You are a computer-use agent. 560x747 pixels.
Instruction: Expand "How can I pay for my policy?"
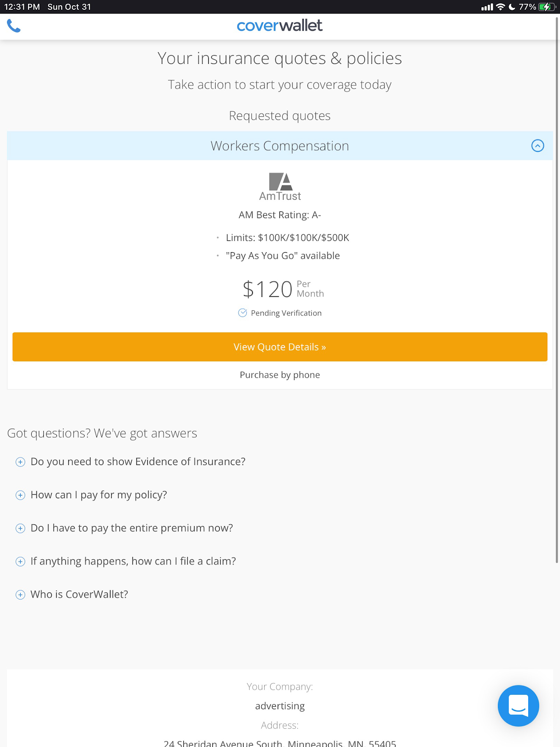tap(21, 495)
